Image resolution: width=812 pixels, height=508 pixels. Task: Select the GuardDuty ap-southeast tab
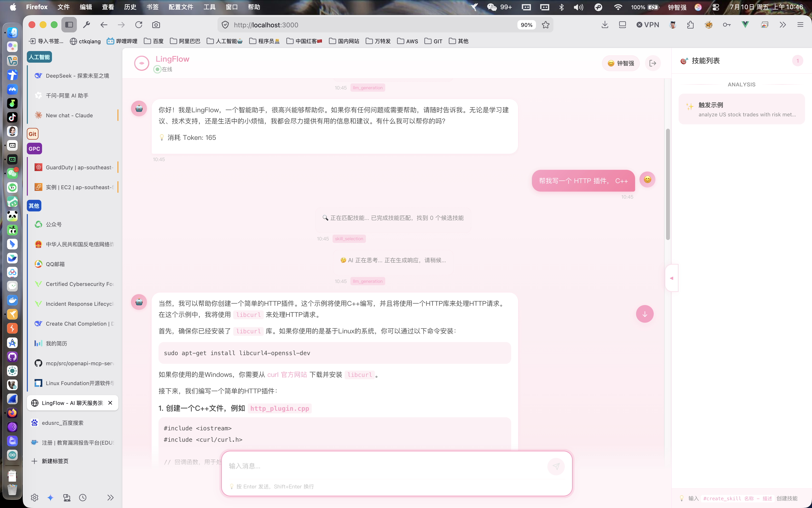[x=73, y=167]
